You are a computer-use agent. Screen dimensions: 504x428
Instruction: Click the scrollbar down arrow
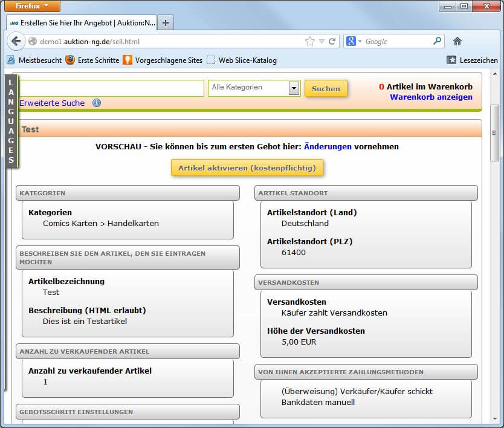495,419
